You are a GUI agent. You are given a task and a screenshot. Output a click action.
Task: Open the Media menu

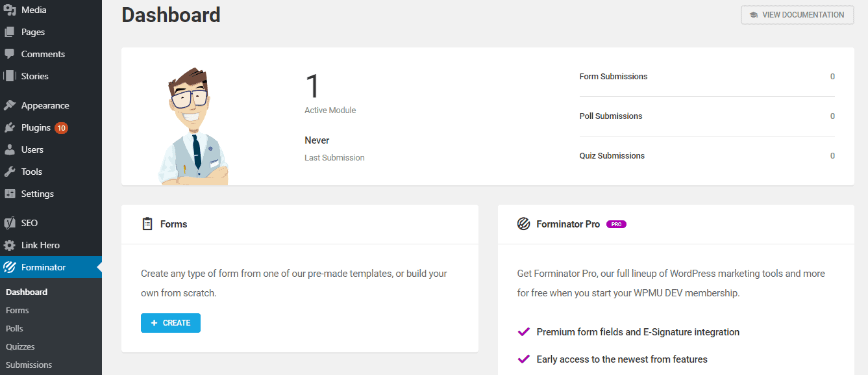[x=51, y=10]
